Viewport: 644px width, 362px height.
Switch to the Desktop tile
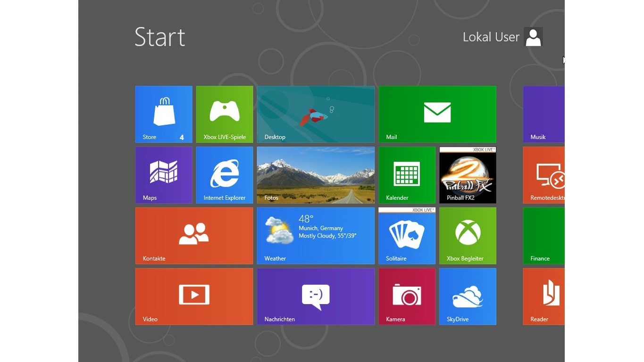point(315,114)
